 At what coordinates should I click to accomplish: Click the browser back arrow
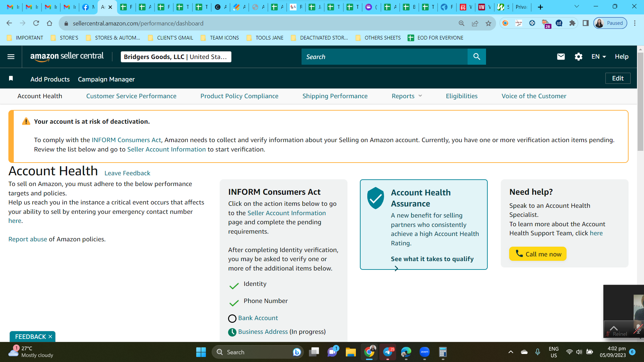tap(9, 23)
